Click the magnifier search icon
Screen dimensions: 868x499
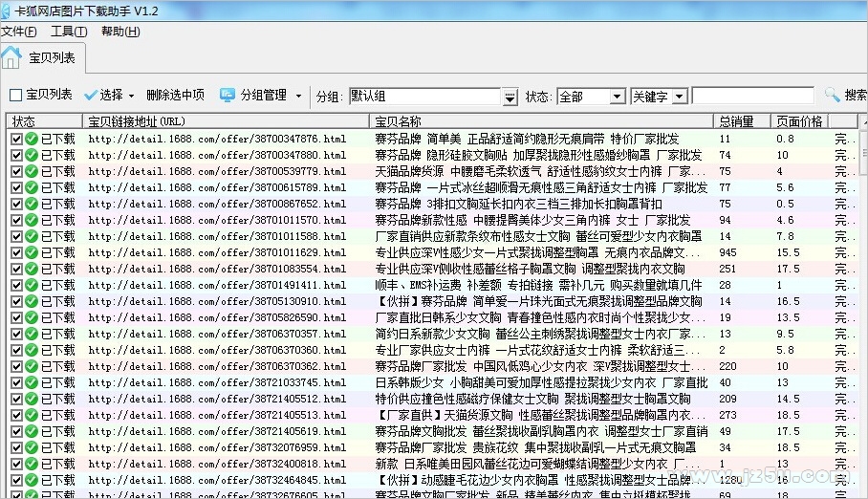(x=832, y=95)
